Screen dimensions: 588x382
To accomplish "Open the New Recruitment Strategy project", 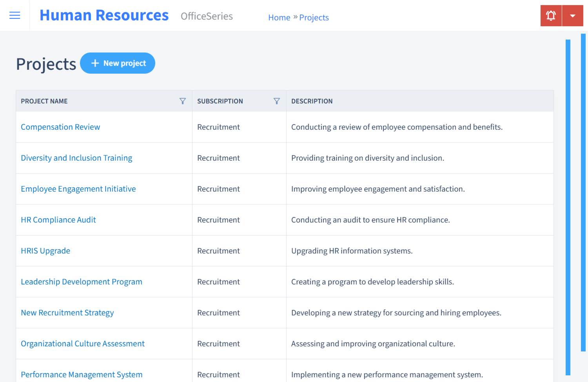I will point(67,313).
